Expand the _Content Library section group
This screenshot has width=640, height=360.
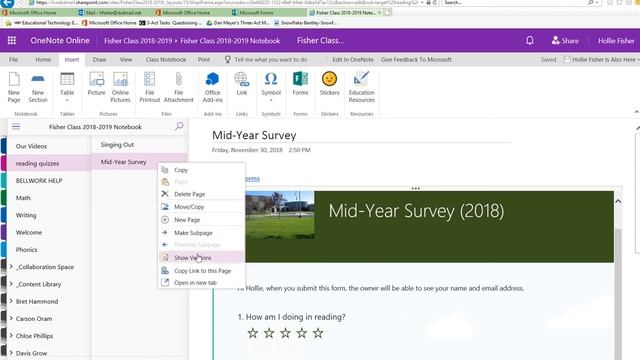11,284
